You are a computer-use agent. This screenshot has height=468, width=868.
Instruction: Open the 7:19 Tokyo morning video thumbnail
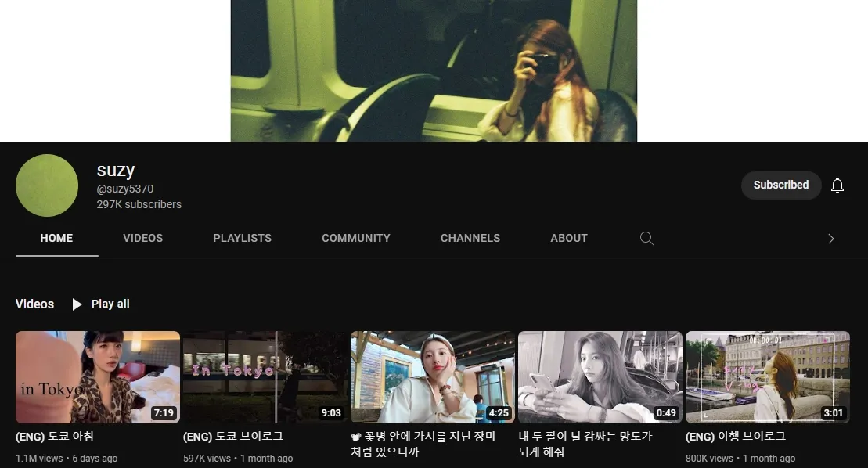pos(98,377)
